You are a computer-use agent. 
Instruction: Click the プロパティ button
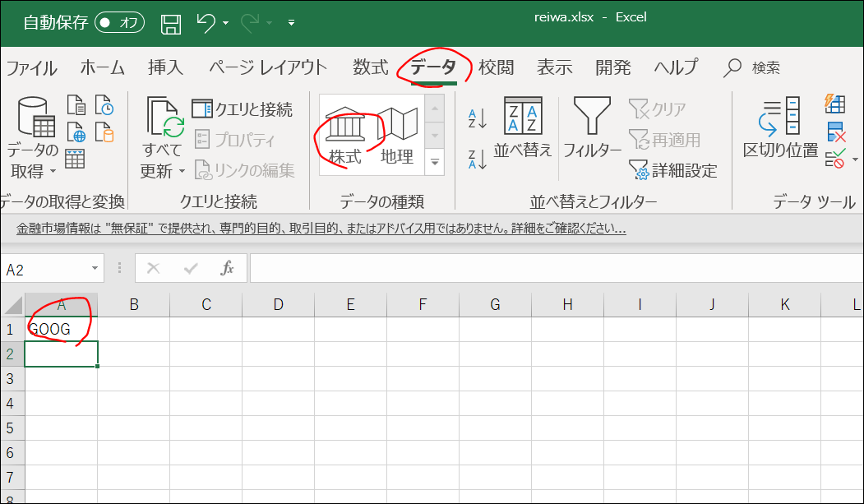coord(235,140)
